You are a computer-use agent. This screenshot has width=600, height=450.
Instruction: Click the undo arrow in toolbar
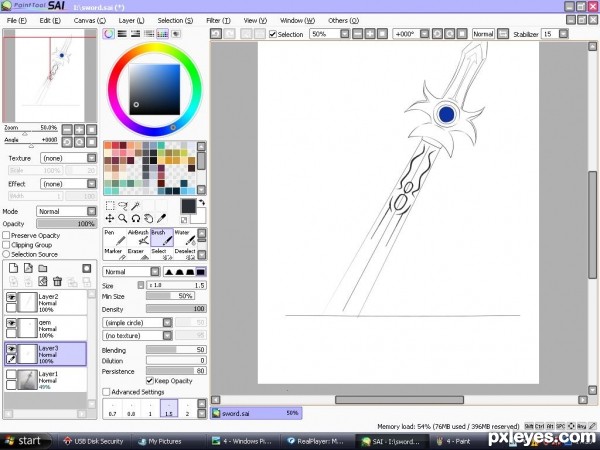[x=216, y=34]
